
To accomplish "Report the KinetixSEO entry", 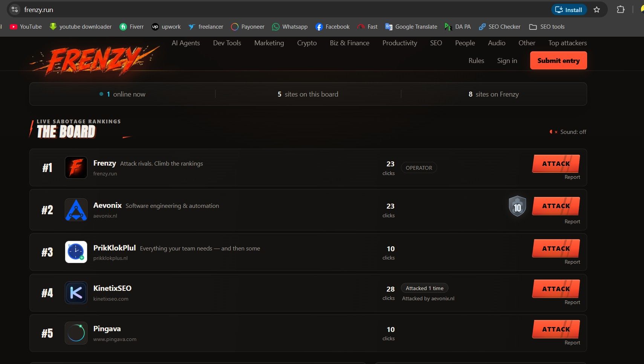I will click(572, 303).
